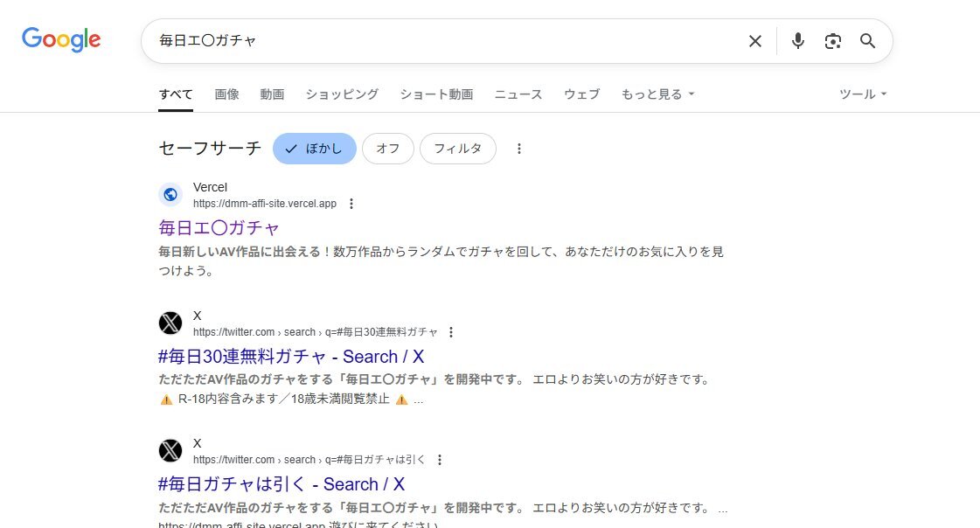Open SafeSearch more options menu

click(518, 149)
